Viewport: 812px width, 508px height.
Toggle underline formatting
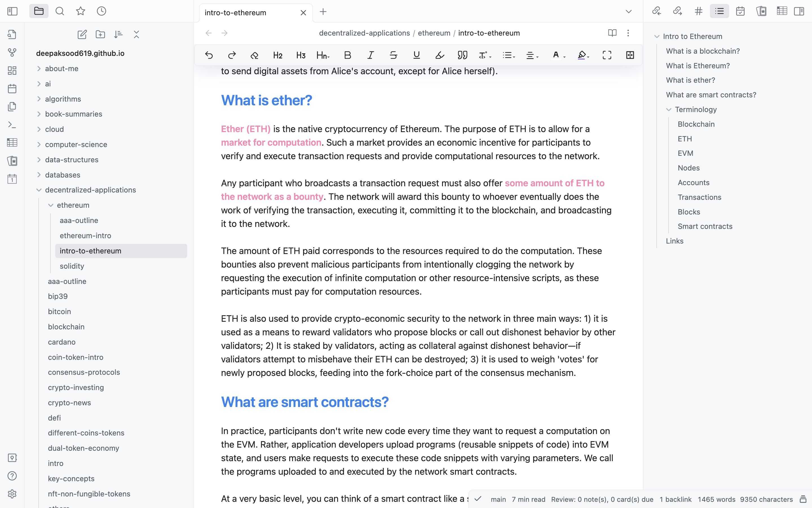(416, 55)
